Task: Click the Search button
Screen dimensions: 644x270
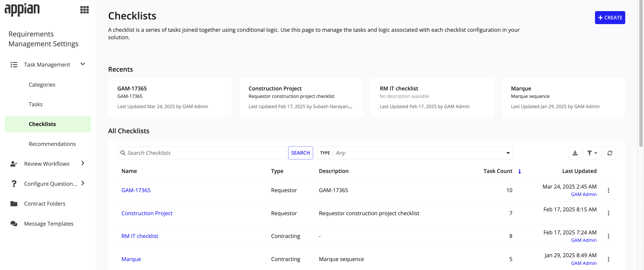Action: click(x=300, y=153)
